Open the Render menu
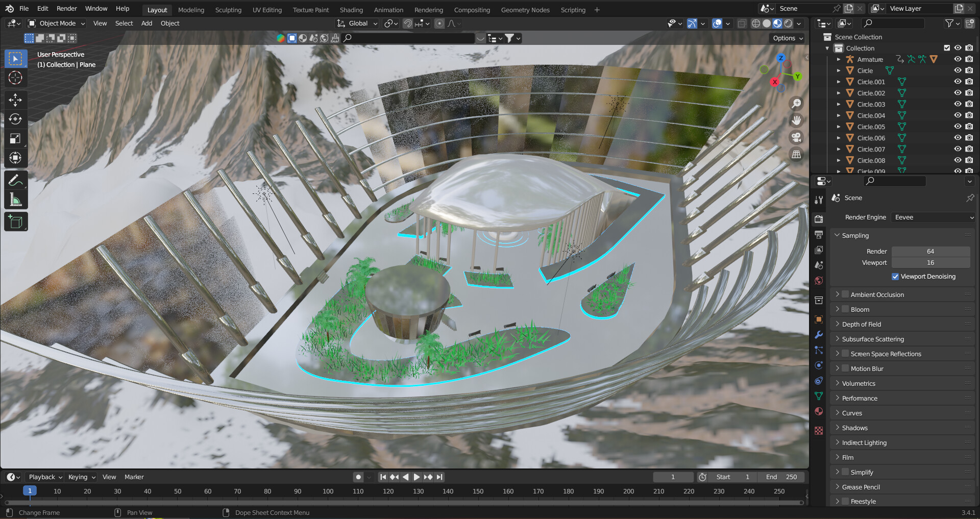The width and height of the screenshot is (980, 519). (x=66, y=9)
